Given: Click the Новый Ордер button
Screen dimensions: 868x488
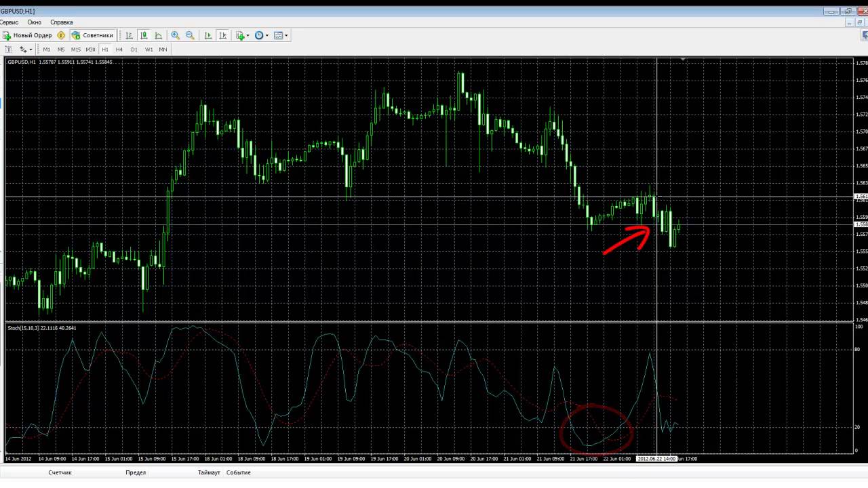Looking at the screenshot, I should (27, 35).
